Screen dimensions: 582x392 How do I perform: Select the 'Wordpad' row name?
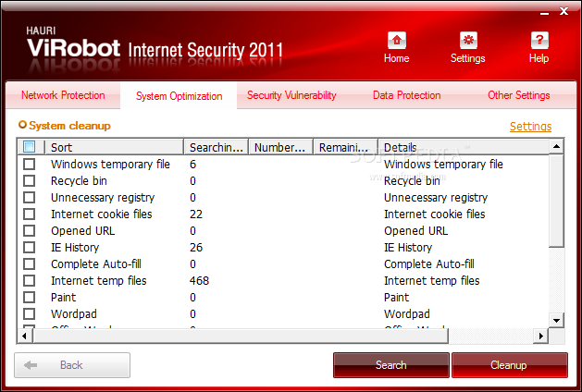pyautogui.click(x=74, y=314)
